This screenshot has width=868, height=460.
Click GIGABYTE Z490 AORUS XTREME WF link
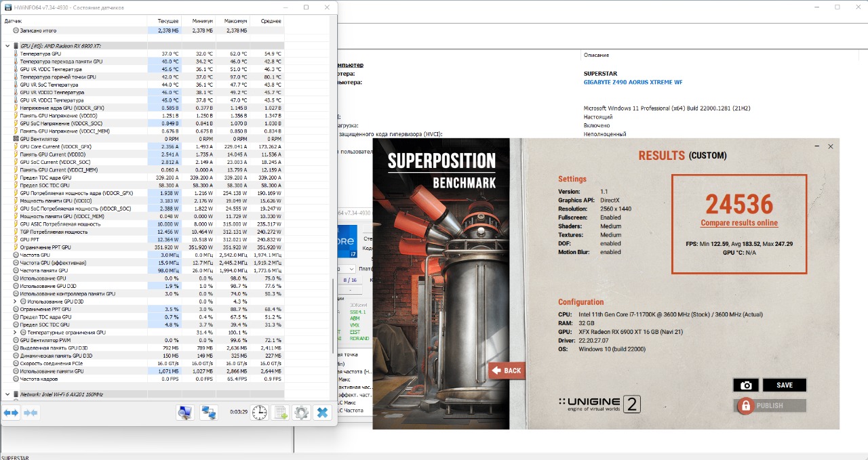click(x=633, y=82)
